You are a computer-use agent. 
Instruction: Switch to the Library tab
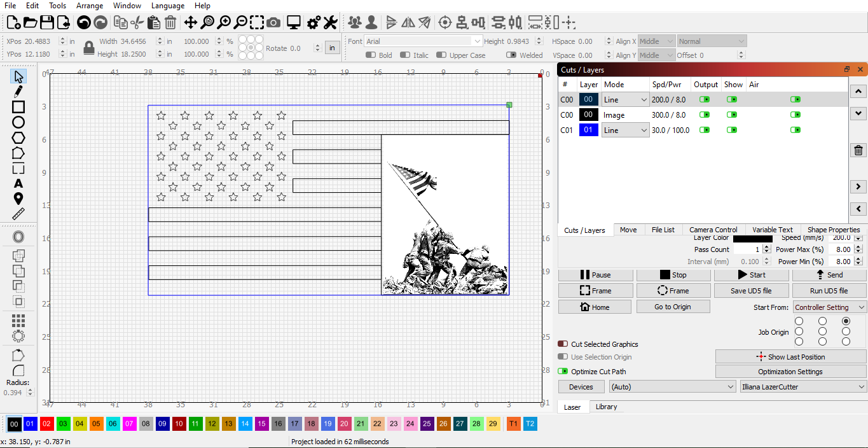pos(606,407)
